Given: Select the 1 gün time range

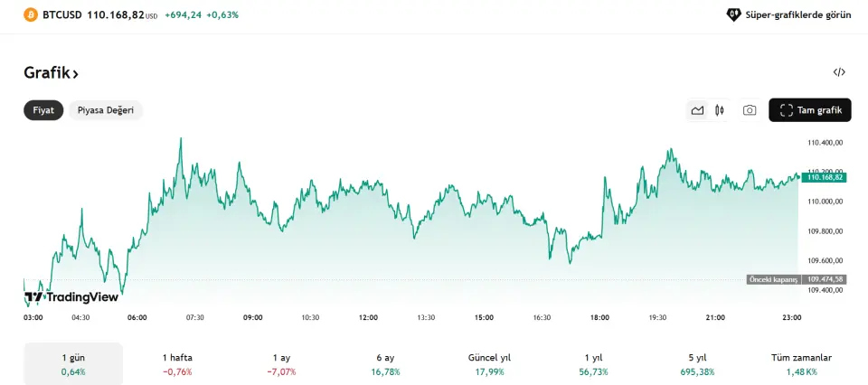Looking at the screenshot, I should tap(73, 364).
